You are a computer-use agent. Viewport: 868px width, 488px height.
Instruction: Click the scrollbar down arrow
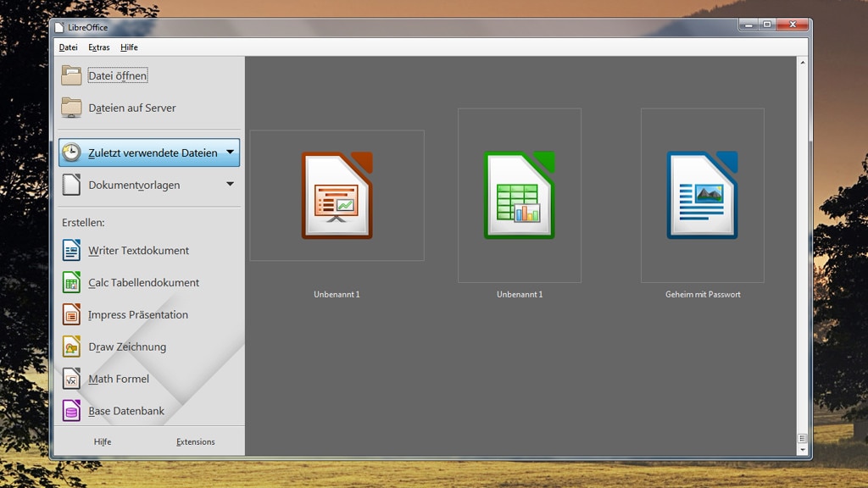click(802, 450)
